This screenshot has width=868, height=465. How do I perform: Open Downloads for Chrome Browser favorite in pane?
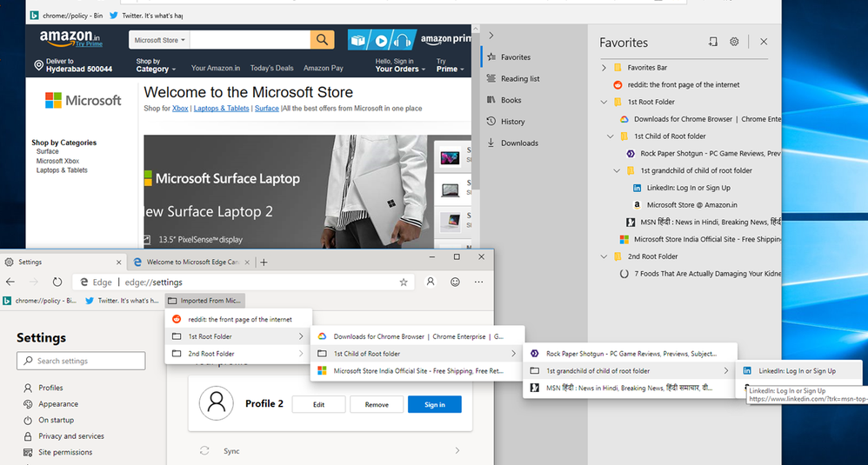(700, 119)
